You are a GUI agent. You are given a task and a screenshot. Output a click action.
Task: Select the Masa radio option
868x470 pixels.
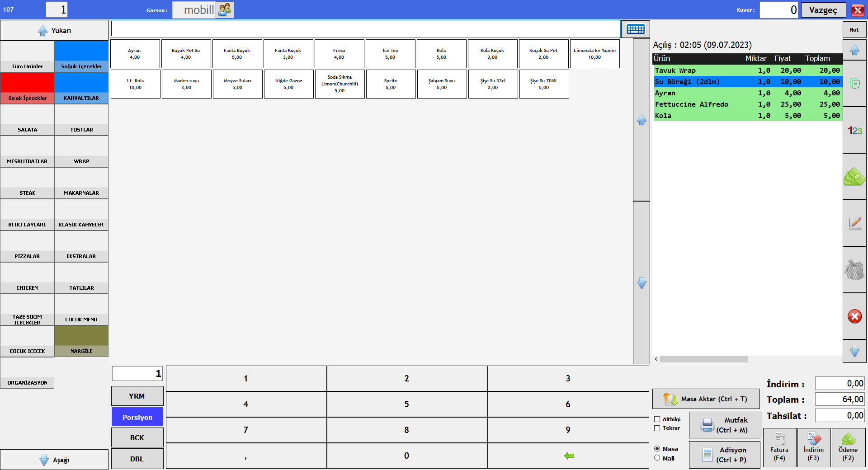tap(657, 449)
